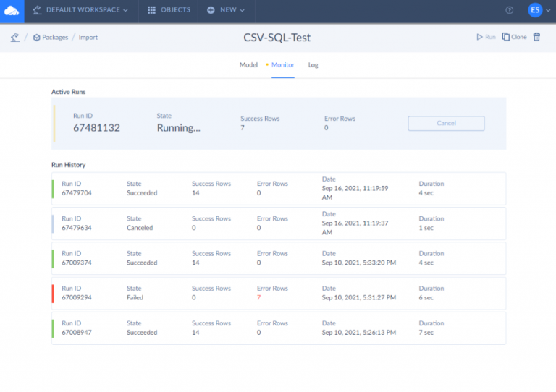The width and height of the screenshot is (556, 392).
Task: Switch to the Log tab
Action: pyautogui.click(x=313, y=64)
